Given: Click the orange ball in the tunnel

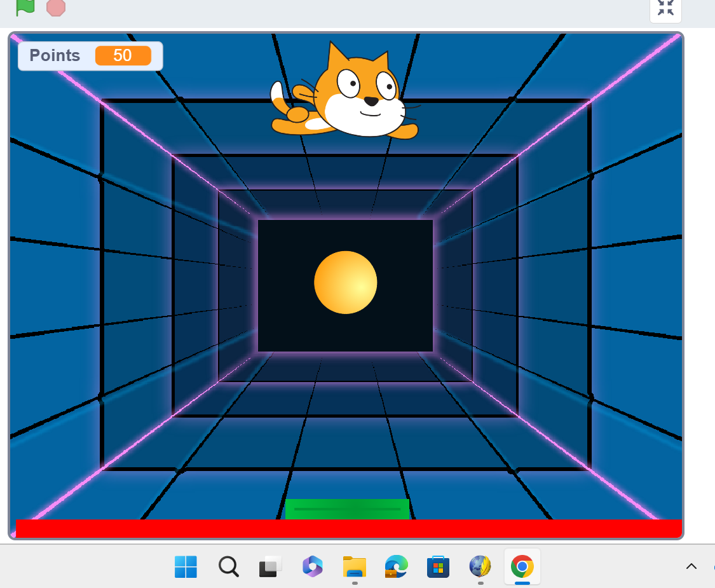Looking at the screenshot, I should 346,282.
